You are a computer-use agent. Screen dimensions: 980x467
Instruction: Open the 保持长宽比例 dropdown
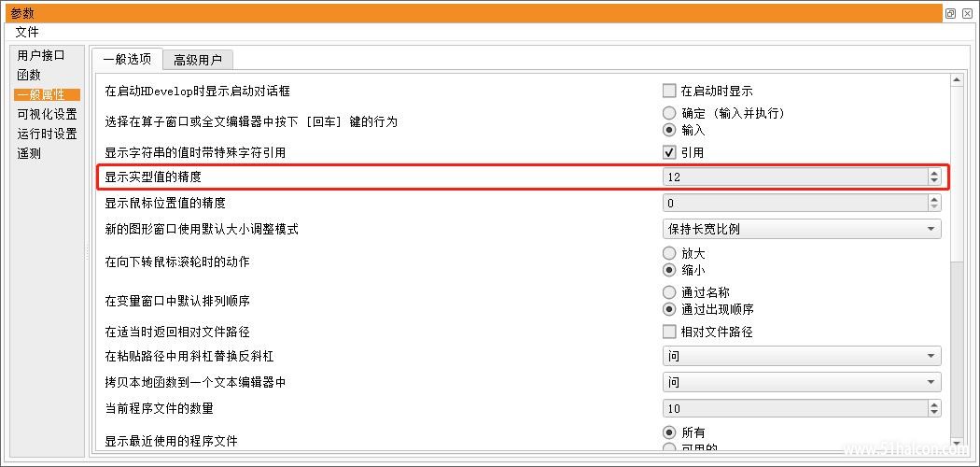pyautogui.click(x=802, y=230)
